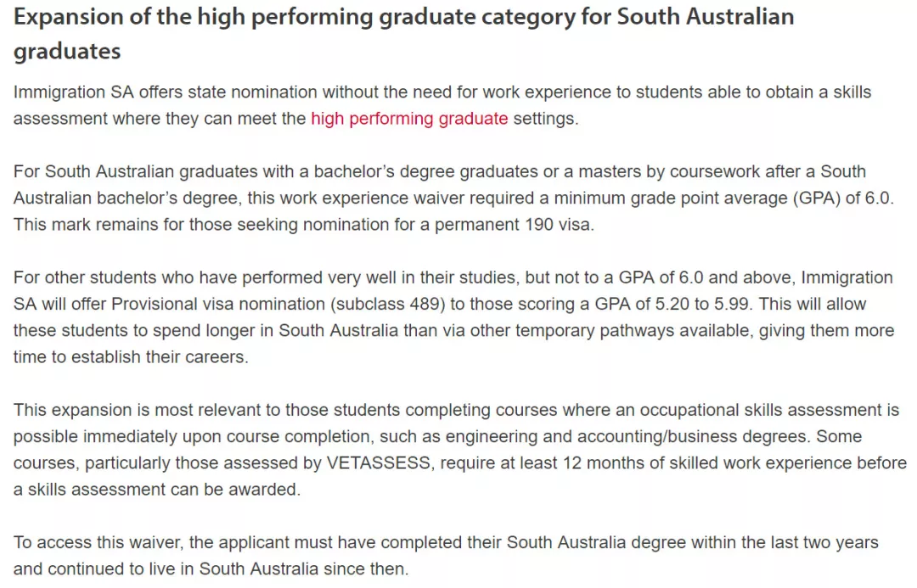Click the paragraph starting 'For South Australian graduates'
This screenshot has width=917, height=588.
point(453,199)
